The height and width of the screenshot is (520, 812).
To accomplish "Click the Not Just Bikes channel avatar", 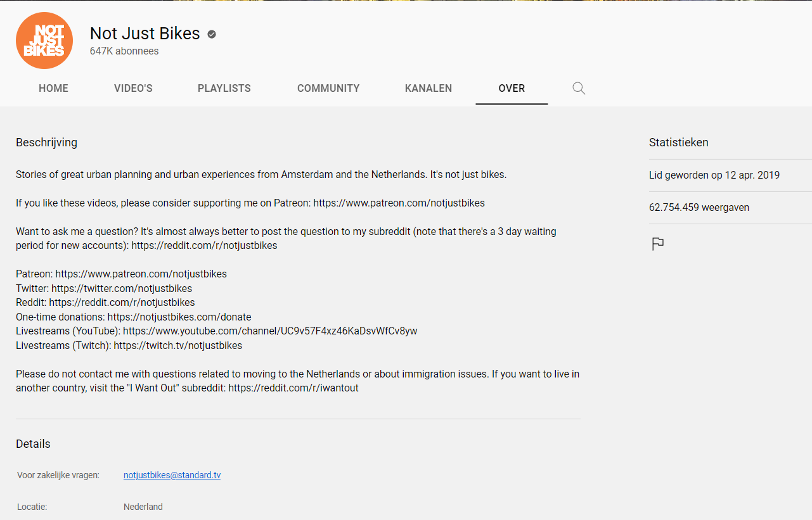I will point(44,41).
